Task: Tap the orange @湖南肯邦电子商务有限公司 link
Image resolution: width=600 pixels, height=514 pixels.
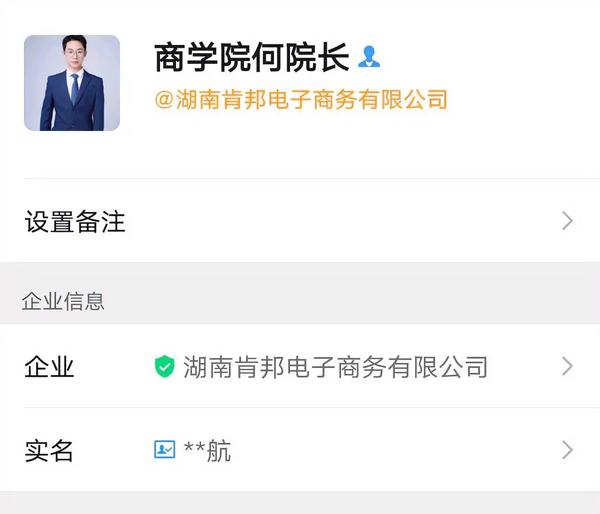Action: point(301,100)
